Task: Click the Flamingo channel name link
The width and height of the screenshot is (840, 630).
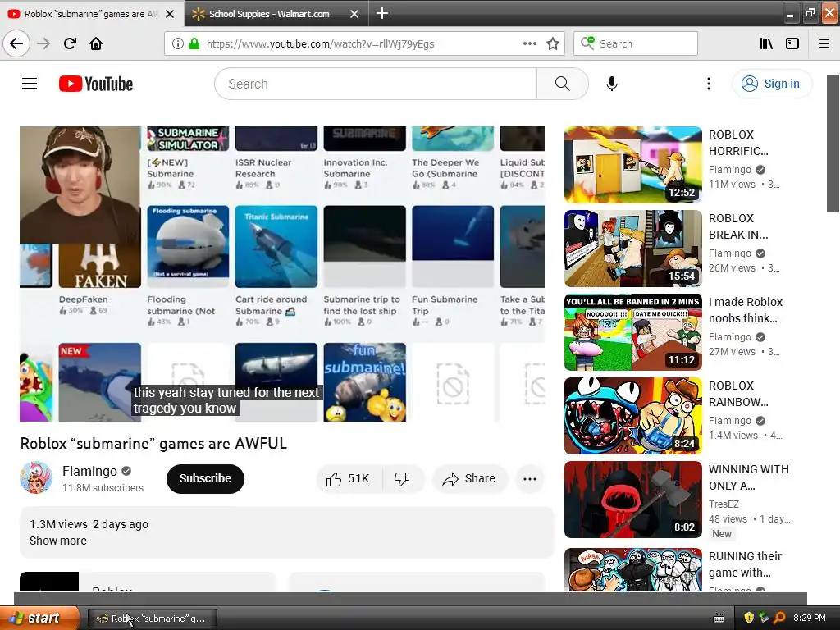Action: click(x=89, y=471)
